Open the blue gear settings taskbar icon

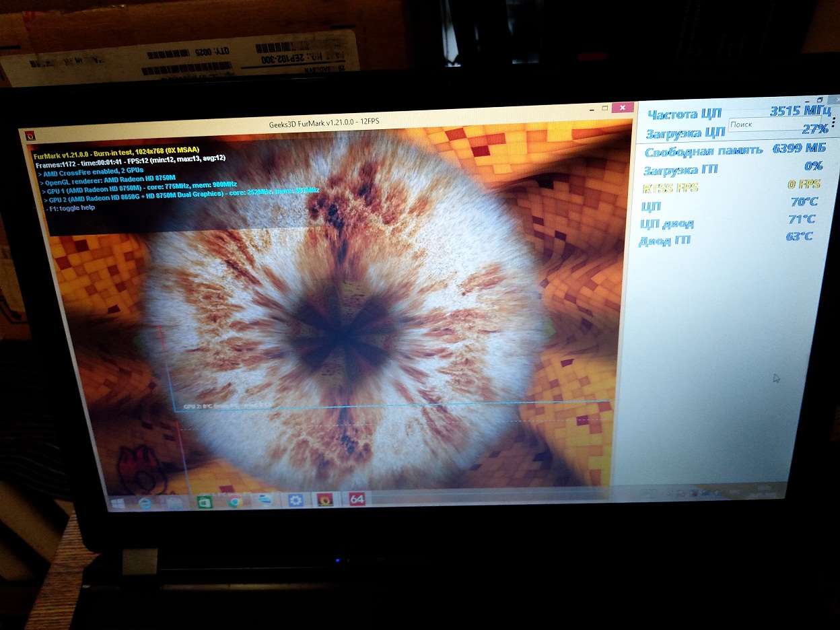295,500
